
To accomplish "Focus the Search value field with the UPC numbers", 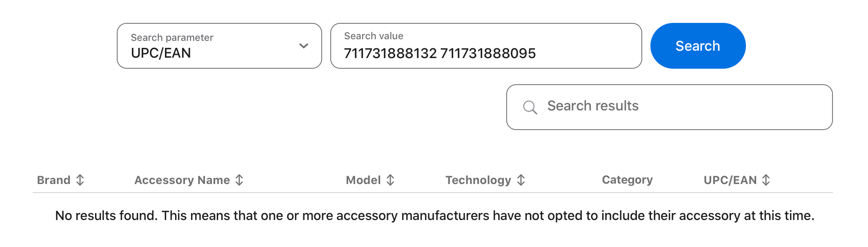I will 486,46.
